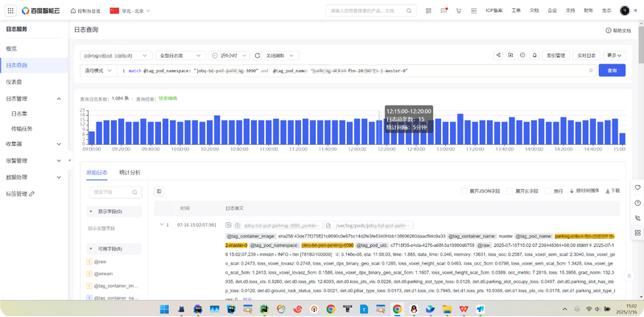Click the refresh icon beside 关闭刷新
The height and width of the screenshot is (317, 644).
pyautogui.click(x=258, y=56)
